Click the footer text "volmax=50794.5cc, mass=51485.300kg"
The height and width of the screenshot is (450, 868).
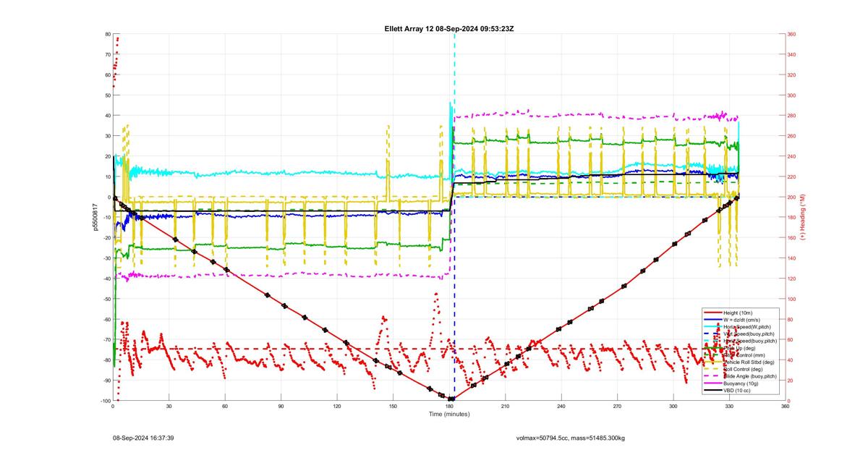coord(569,438)
